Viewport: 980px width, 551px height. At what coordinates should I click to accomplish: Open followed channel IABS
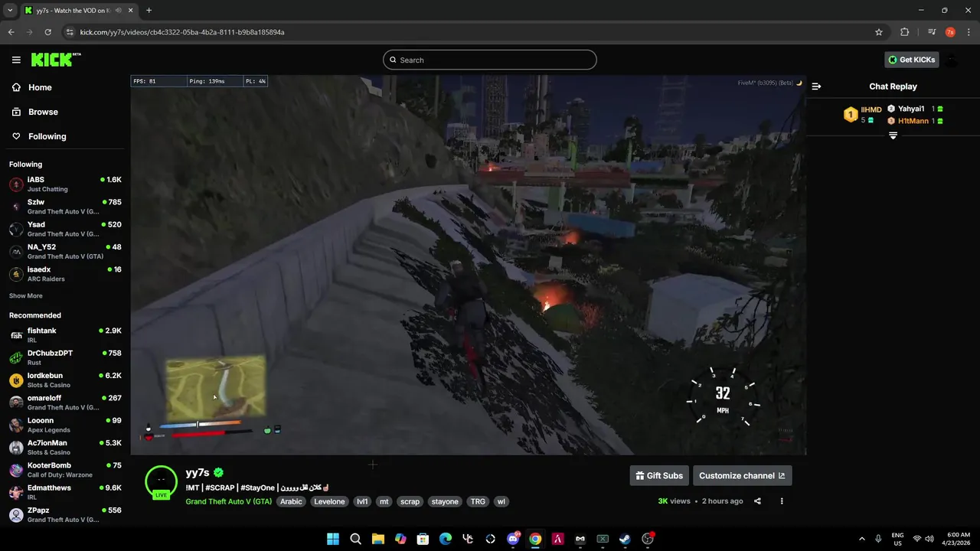(x=65, y=184)
